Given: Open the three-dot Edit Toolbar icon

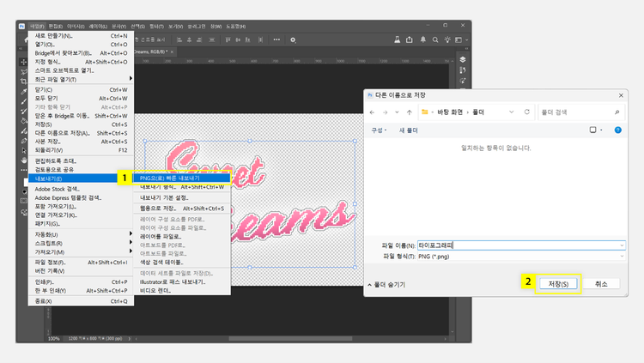Looking at the screenshot, I should click(x=24, y=170).
